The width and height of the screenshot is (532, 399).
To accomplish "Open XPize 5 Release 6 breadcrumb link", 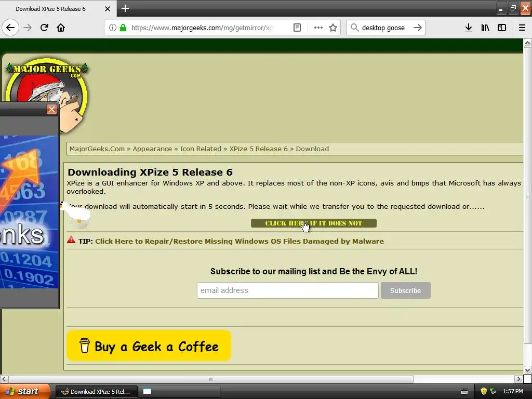I will coord(259,149).
